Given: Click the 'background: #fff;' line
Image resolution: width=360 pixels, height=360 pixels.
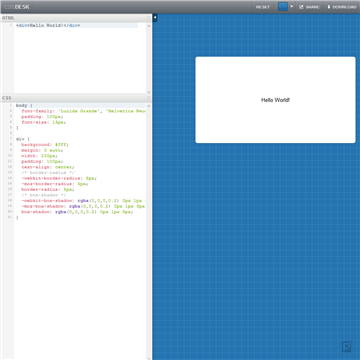Looking at the screenshot, I should (45, 144).
